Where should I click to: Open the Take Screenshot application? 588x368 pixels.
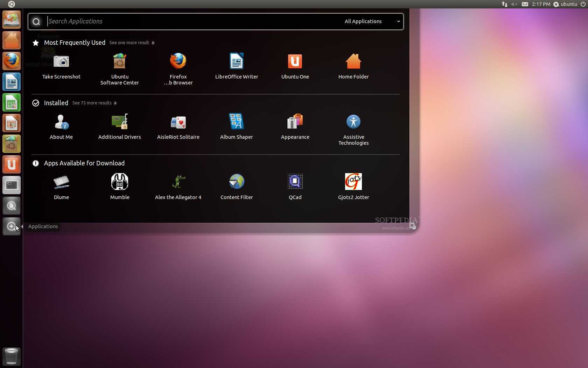point(61,66)
